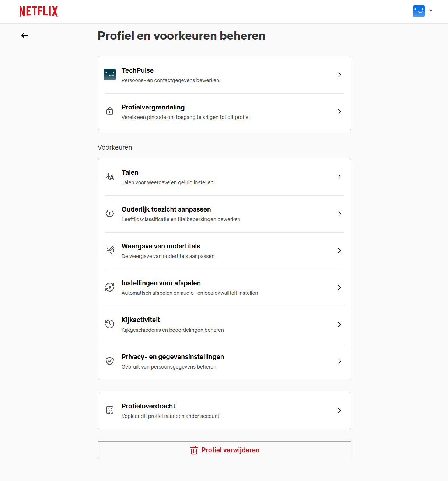Expand the Talen settings chevron

tap(339, 177)
